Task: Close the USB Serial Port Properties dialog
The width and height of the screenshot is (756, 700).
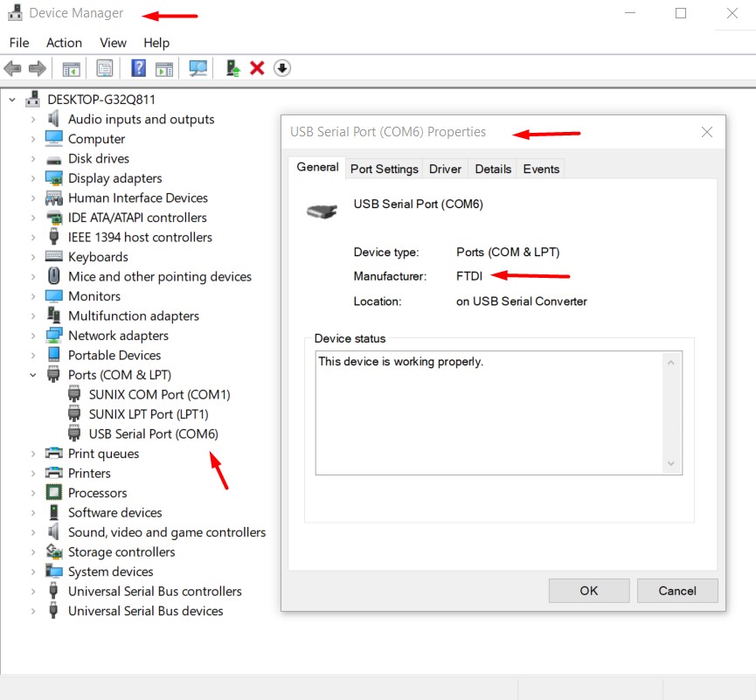Action: (x=707, y=132)
